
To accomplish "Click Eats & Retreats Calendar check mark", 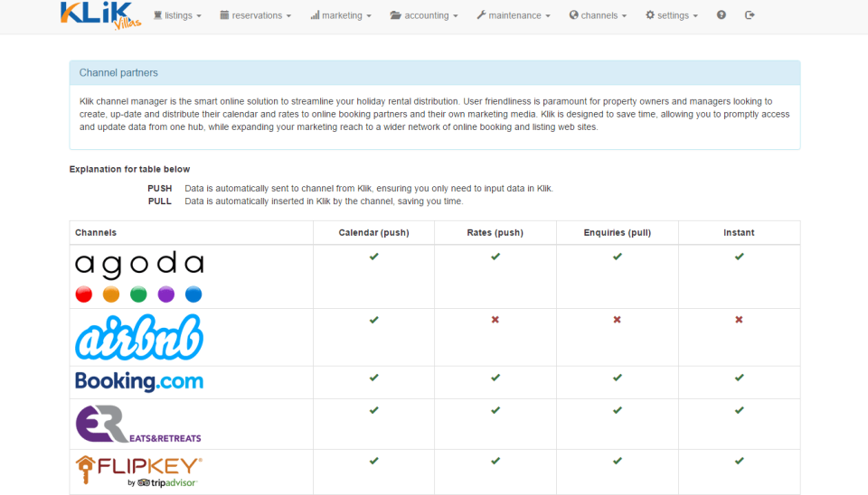I will (374, 410).
